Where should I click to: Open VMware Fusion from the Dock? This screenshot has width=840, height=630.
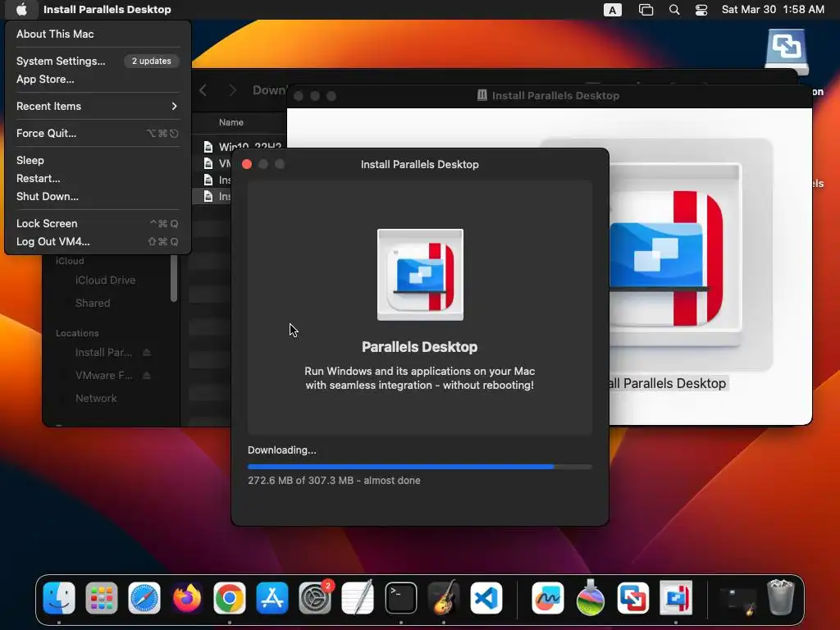click(x=632, y=598)
